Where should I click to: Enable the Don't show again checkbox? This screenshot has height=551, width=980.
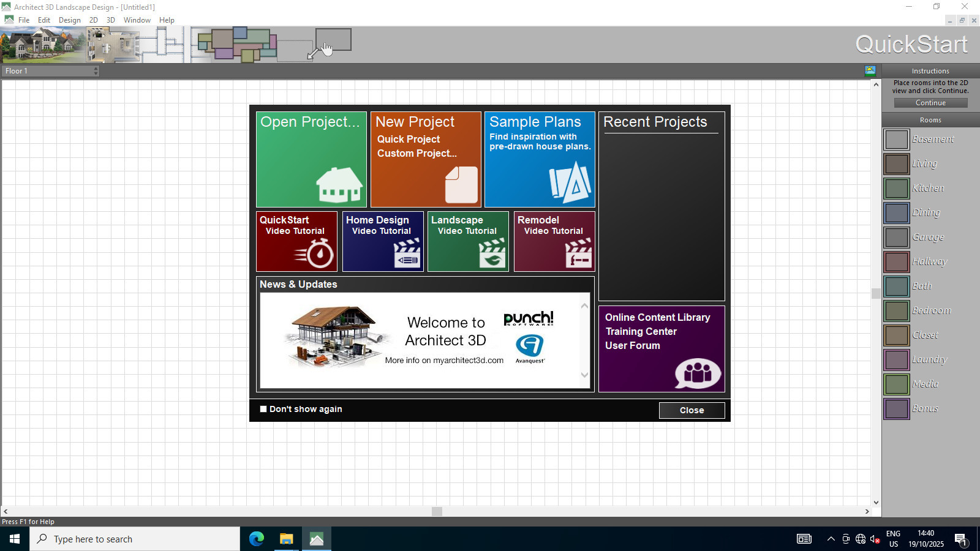pyautogui.click(x=263, y=409)
